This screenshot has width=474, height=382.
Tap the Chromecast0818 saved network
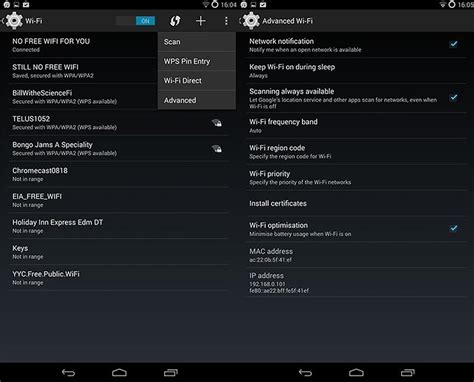coord(119,174)
